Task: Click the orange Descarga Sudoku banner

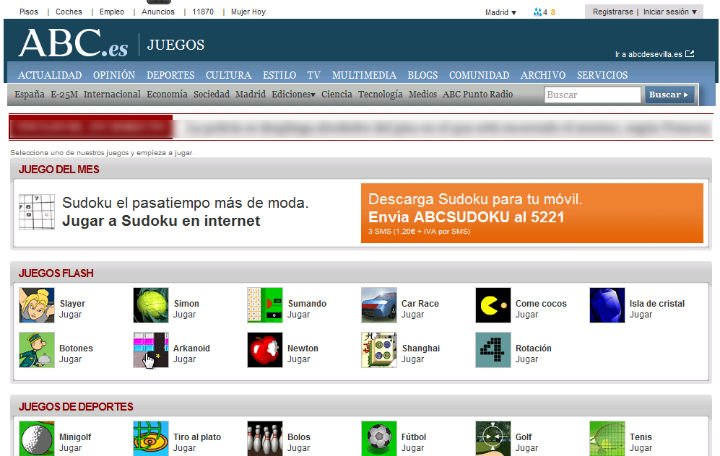Action: (x=532, y=213)
